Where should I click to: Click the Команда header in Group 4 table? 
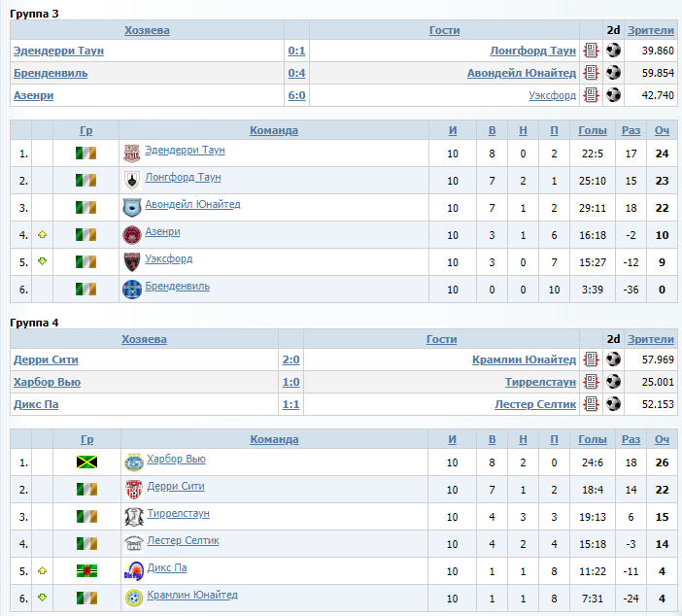[274, 439]
